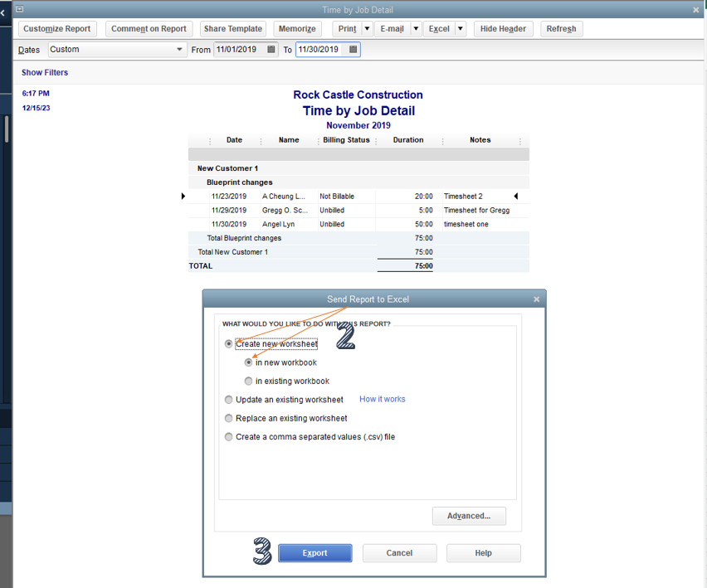Open the To date calendar picker

pos(353,49)
